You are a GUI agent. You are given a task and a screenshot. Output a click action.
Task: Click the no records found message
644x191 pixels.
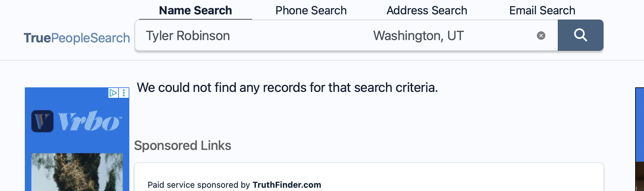click(287, 88)
